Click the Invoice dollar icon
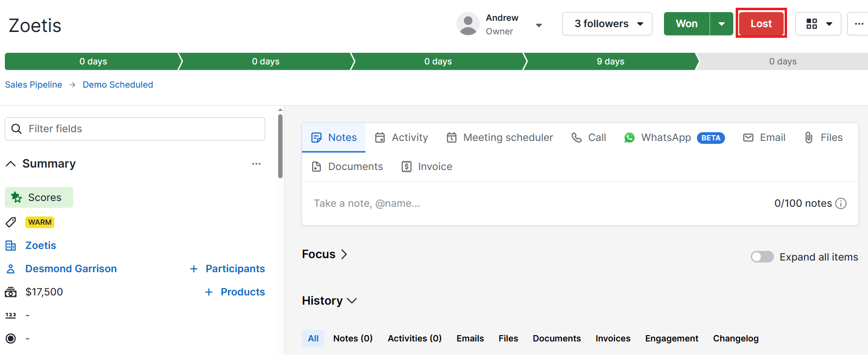Screen dimensions: 868x355 pyautogui.click(x=407, y=167)
